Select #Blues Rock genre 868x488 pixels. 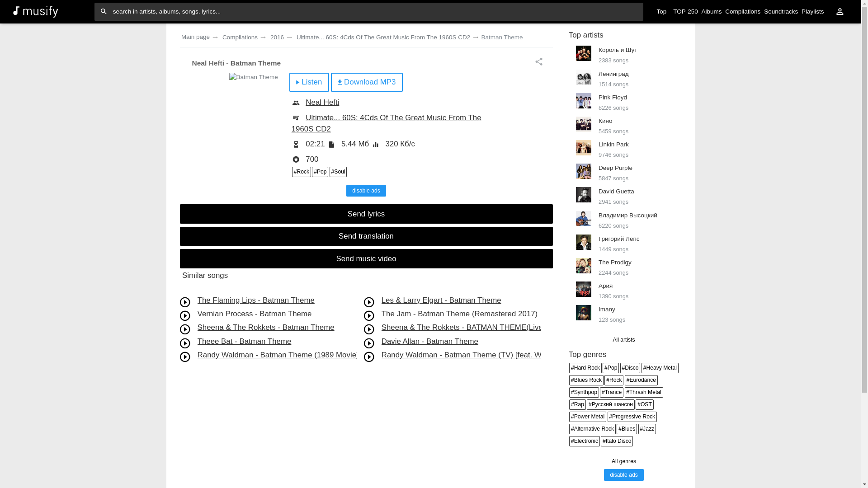click(586, 380)
